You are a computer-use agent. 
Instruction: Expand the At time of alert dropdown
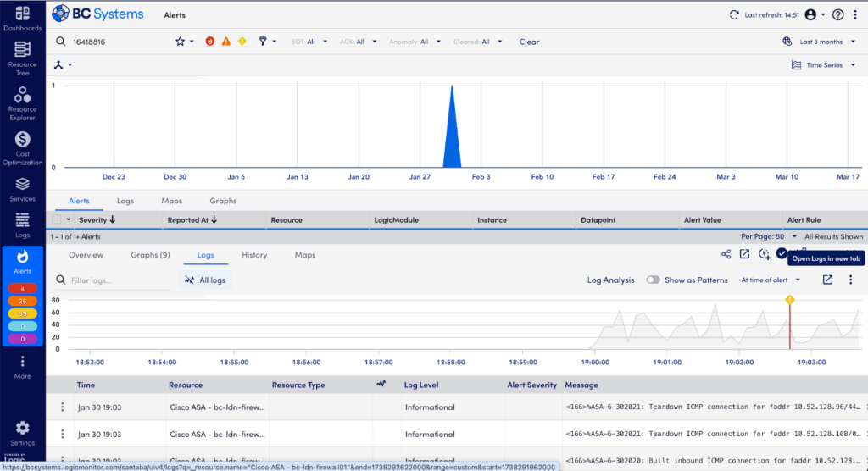click(771, 280)
